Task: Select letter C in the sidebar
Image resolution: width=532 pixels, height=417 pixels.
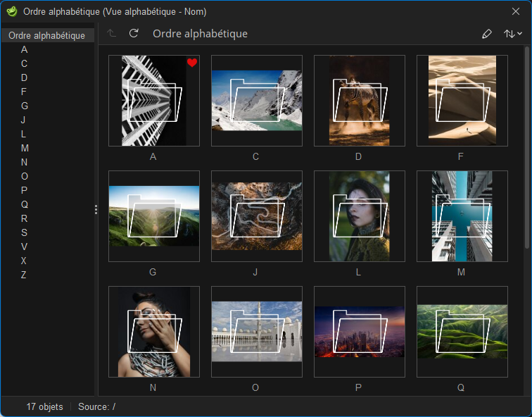Action: click(x=24, y=63)
